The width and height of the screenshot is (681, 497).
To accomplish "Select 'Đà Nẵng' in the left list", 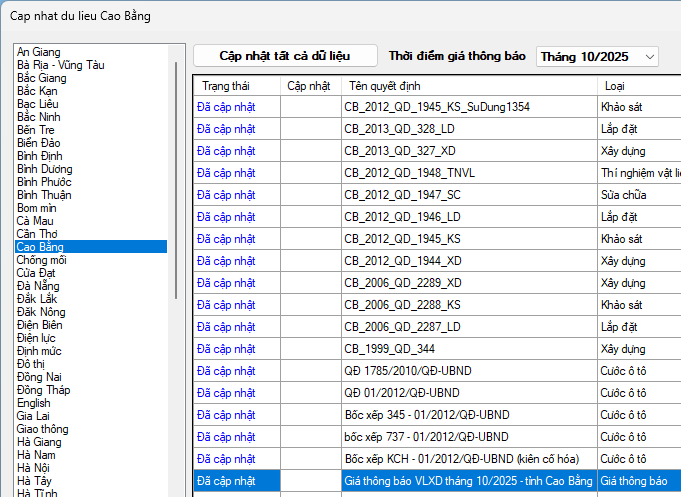I will (x=38, y=285).
